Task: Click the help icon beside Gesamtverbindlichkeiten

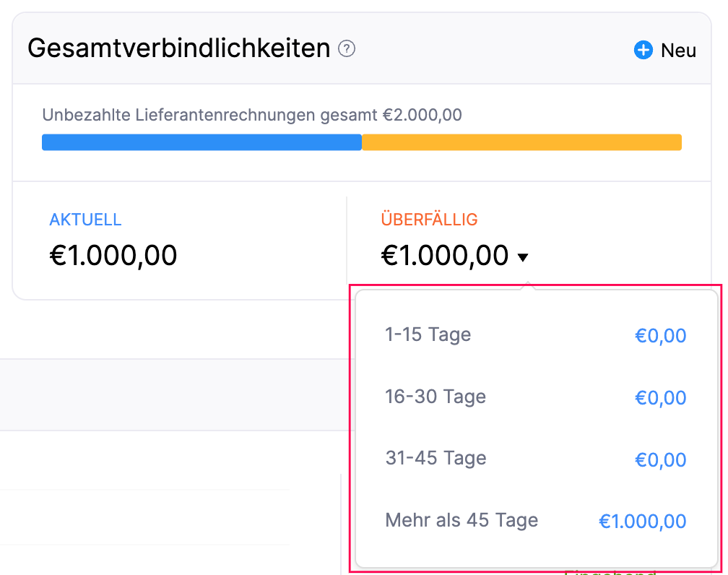Action: [347, 49]
